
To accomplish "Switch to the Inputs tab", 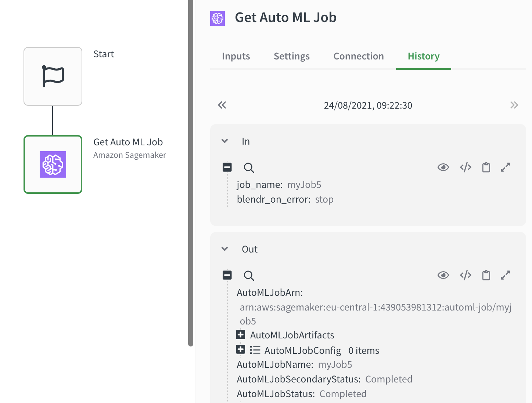I will [236, 56].
